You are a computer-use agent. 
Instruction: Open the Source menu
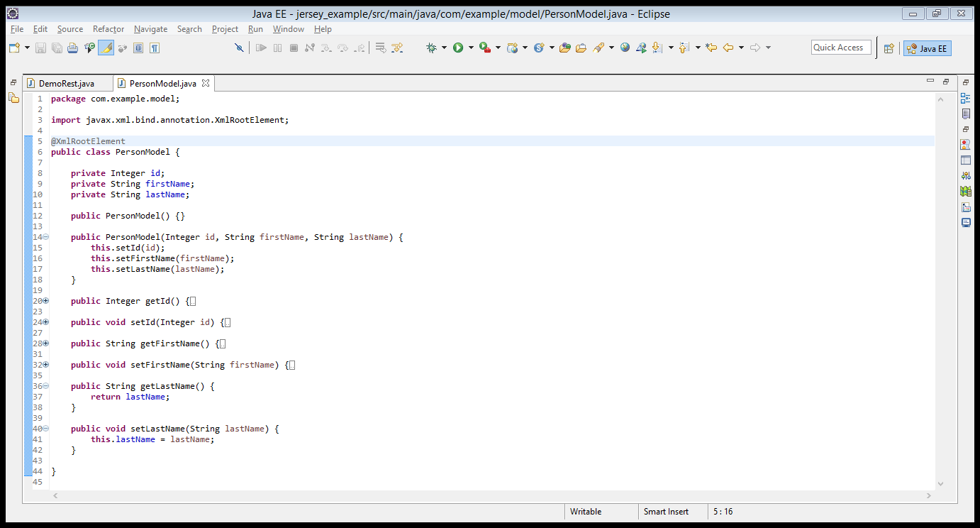70,29
